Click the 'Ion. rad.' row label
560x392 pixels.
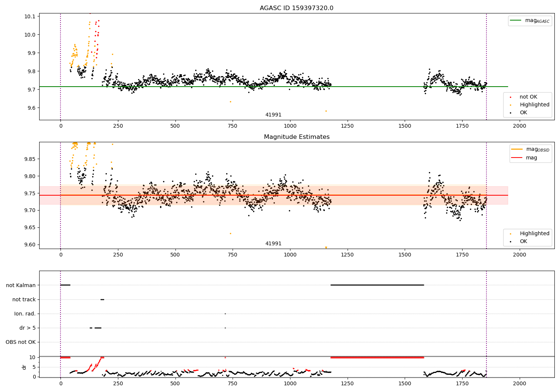click(25, 314)
